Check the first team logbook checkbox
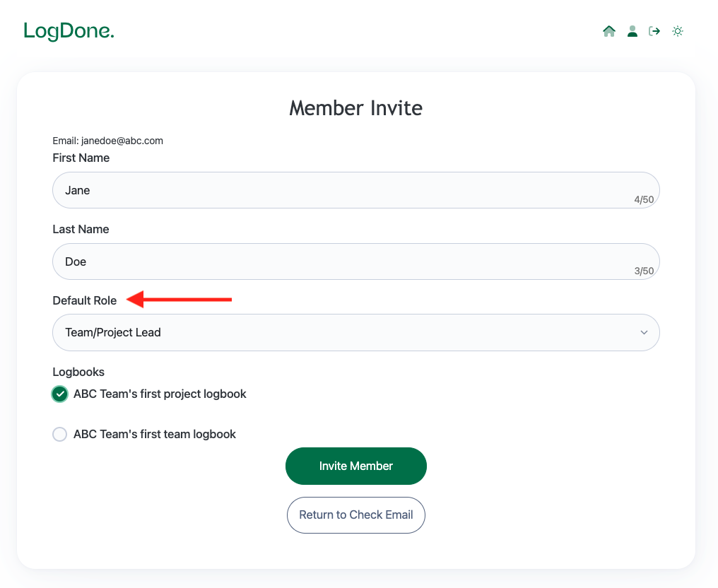718x588 pixels. point(60,435)
